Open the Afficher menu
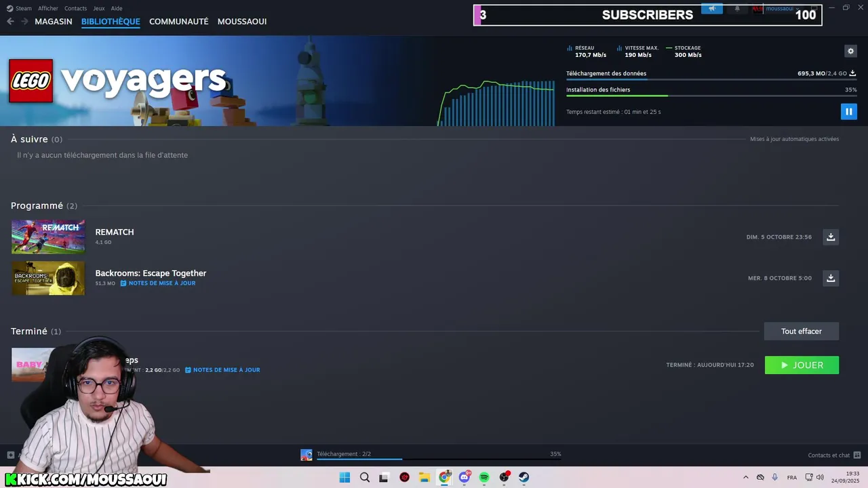 (x=48, y=8)
